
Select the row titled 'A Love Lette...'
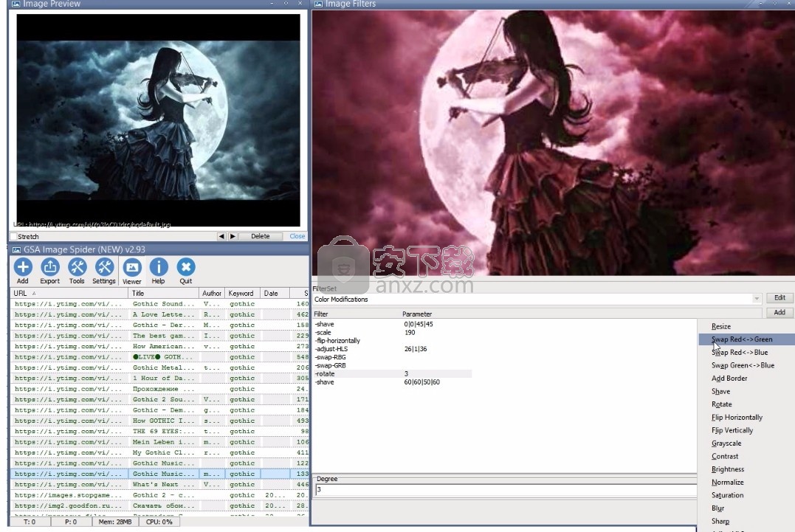(159, 314)
